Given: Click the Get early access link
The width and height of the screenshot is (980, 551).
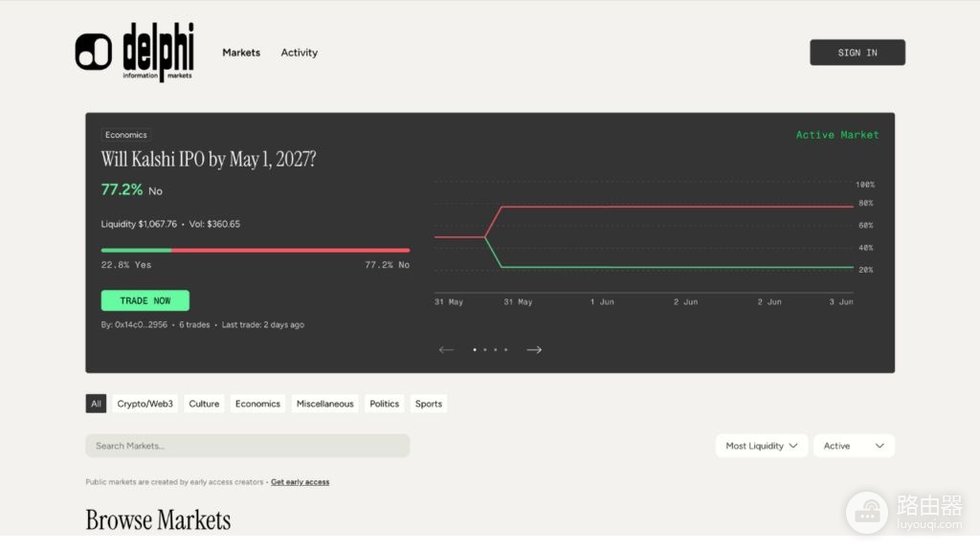Looking at the screenshot, I should tap(300, 482).
